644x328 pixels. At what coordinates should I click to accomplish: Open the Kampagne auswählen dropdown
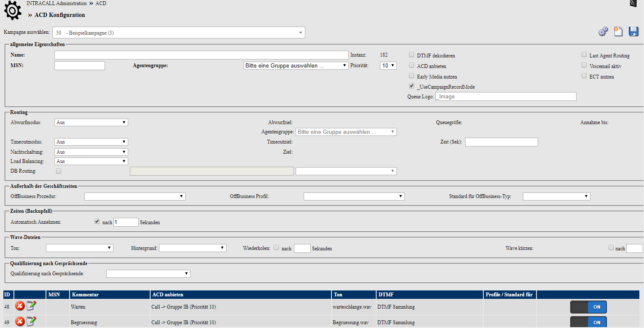click(178, 33)
